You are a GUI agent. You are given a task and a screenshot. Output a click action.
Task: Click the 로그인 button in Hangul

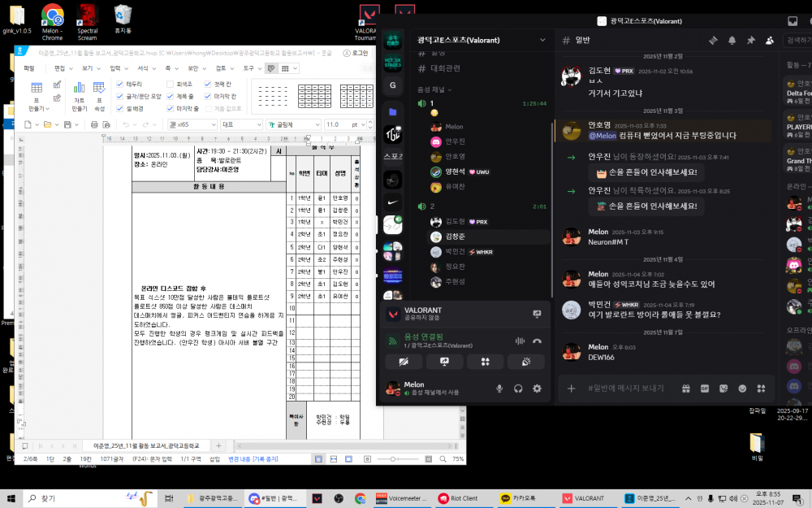pyautogui.click(x=356, y=53)
